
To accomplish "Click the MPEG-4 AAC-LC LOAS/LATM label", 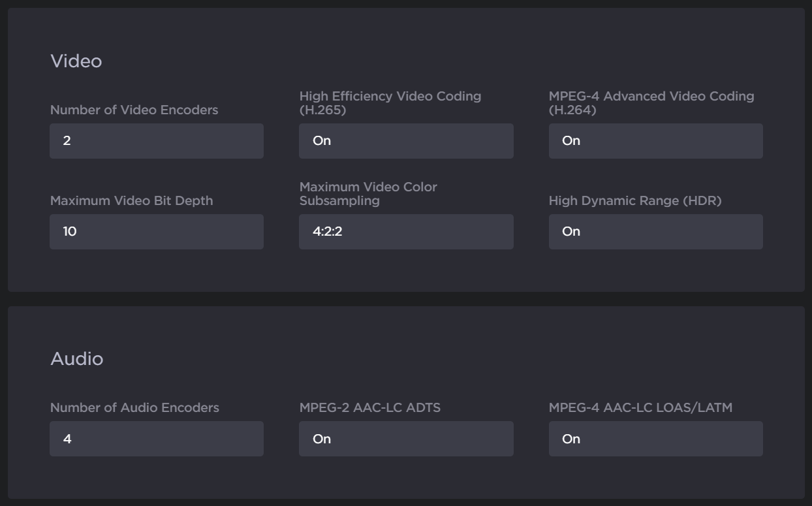I will [640, 408].
